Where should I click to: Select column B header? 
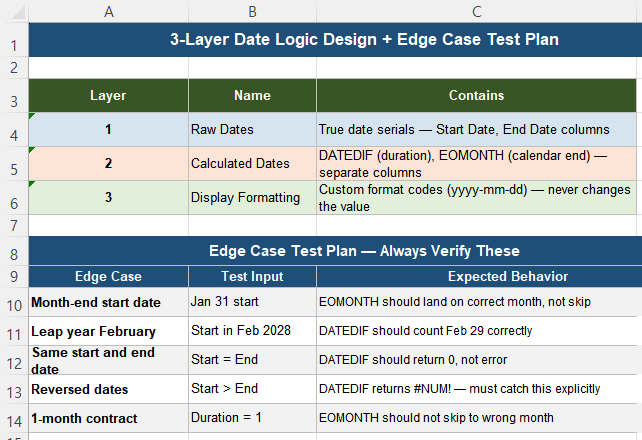coord(252,11)
